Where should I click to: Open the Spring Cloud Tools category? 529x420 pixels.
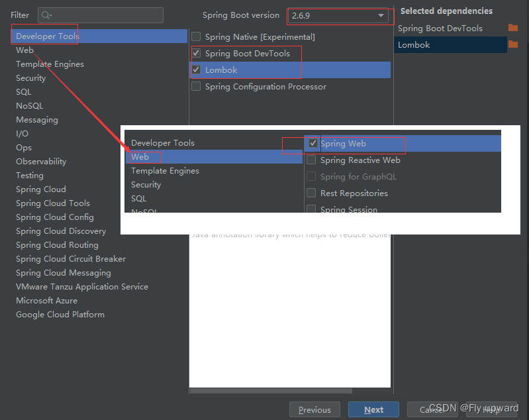[53, 203]
